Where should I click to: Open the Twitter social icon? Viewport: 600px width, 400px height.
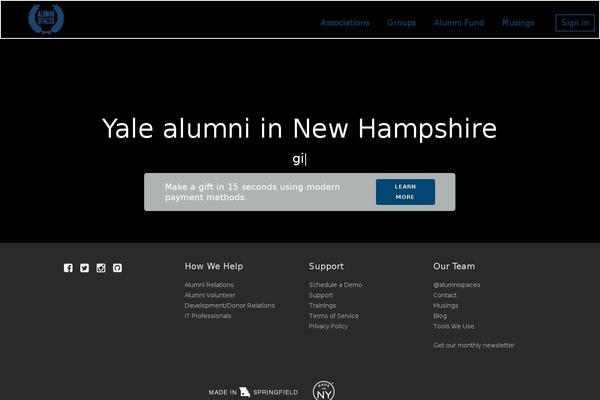coord(85,268)
